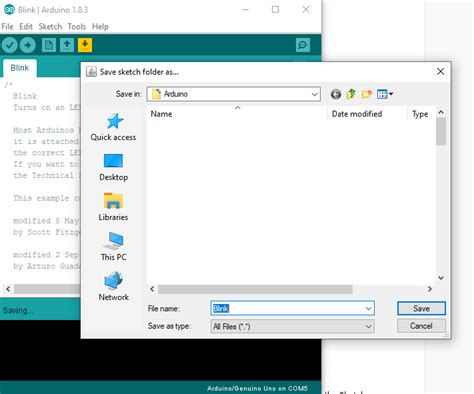Open the File menu in Arduino
This screenshot has height=394, width=474.
pos(7,27)
